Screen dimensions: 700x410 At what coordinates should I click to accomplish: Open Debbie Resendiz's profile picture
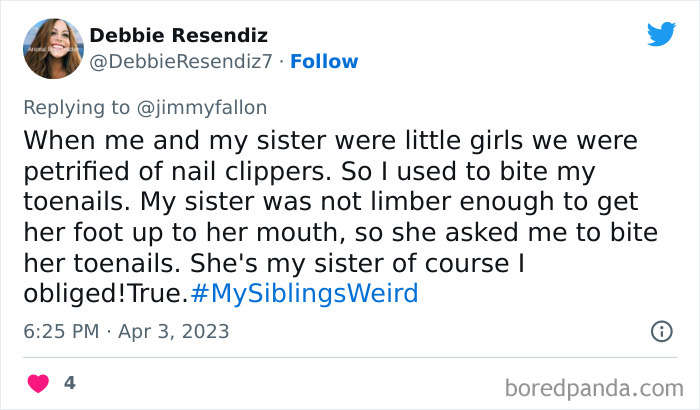(x=53, y=48)
